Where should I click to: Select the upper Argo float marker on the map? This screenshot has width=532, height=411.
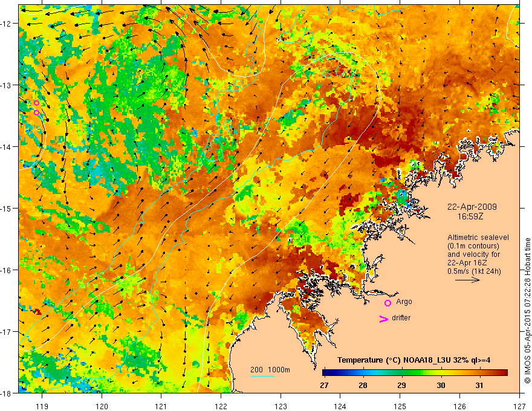coord(37,103)
